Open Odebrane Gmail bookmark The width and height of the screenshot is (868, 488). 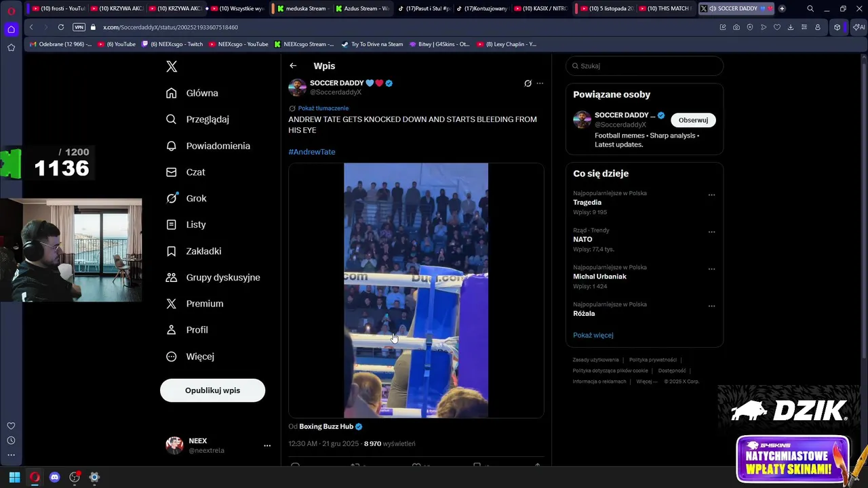coord(61,44)
